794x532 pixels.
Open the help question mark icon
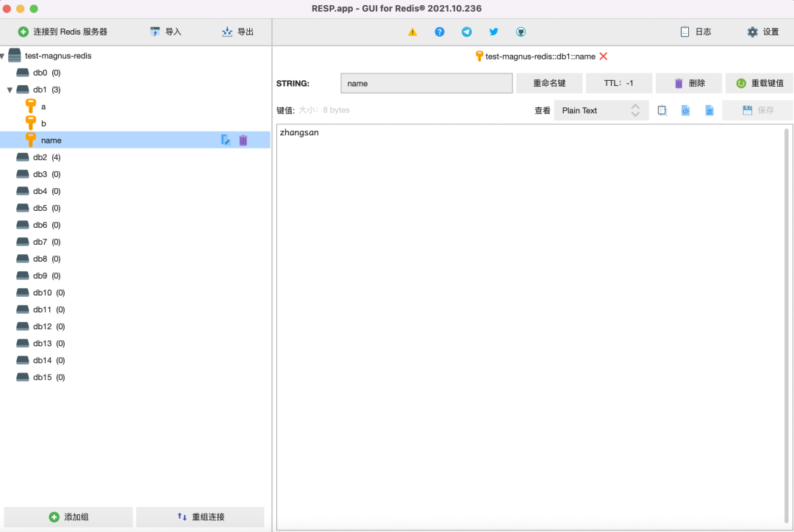[440, 32]
